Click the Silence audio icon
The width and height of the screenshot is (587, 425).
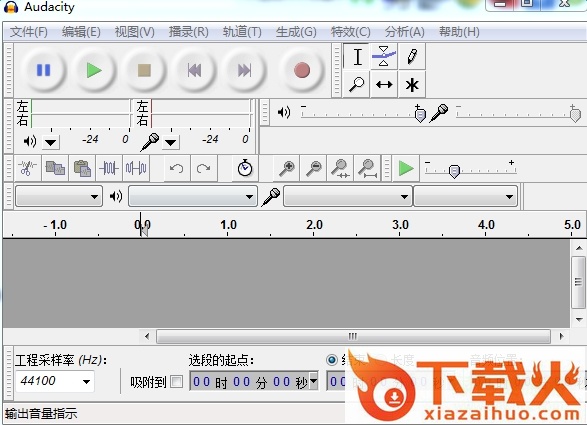click(x=136, y=168)
